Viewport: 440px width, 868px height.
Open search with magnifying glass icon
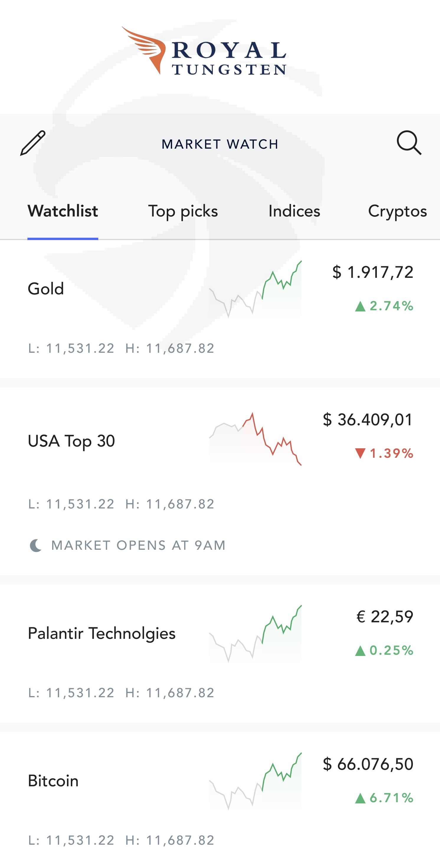pos(409,143)
